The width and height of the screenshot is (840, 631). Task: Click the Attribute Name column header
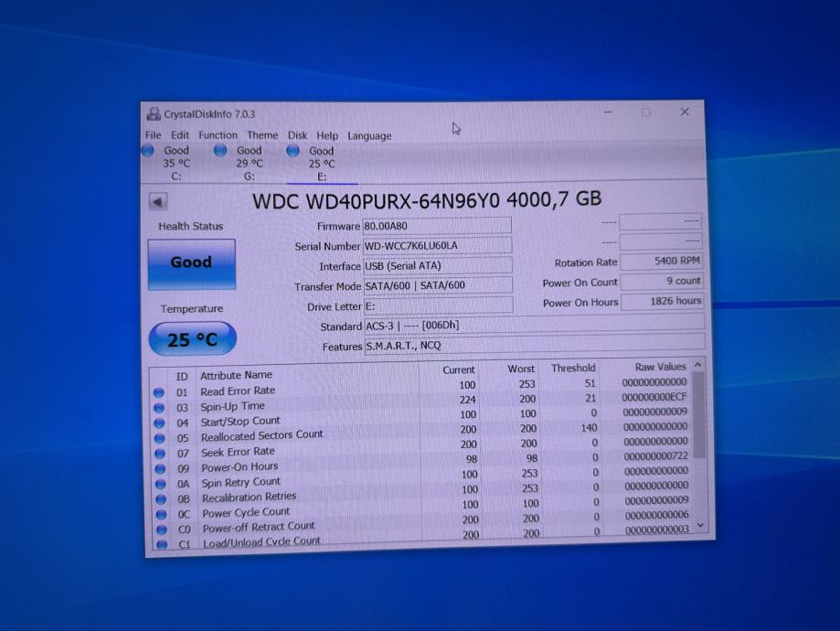[x=236, y=375]
